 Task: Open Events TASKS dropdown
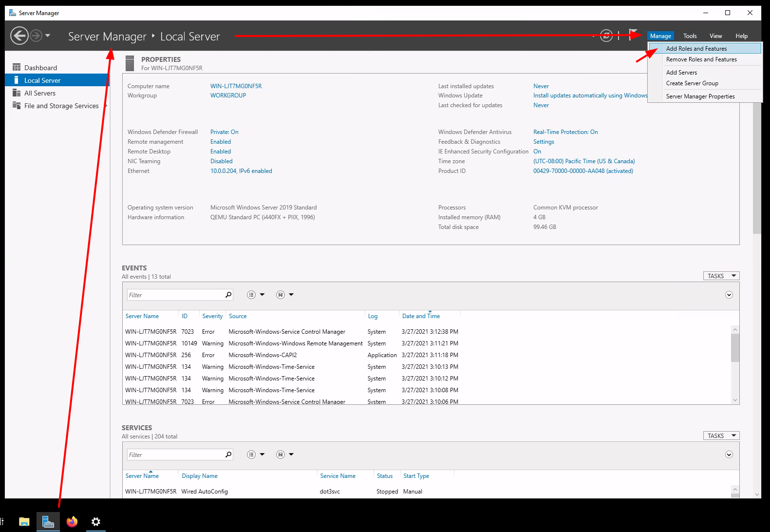(721, 276)
